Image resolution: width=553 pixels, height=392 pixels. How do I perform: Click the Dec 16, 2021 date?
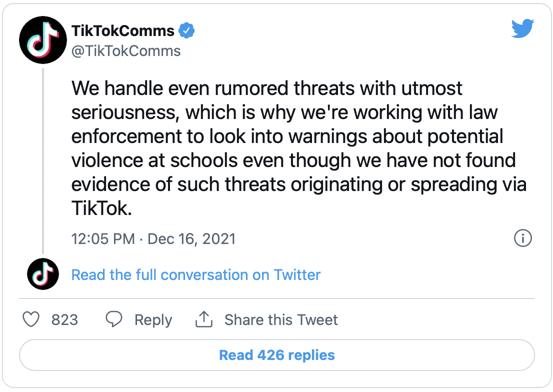[191, 238]
